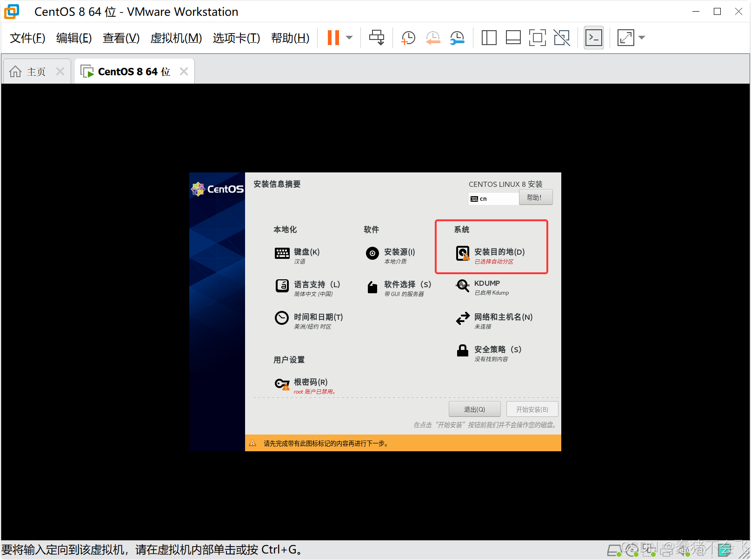Open language support 语言支持(L)

(x=307, y=288)
